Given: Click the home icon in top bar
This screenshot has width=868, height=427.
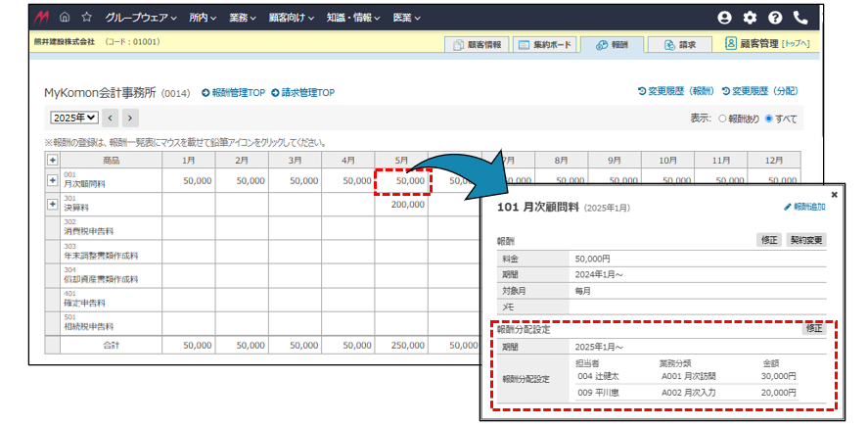Looking at the screenshot, I should tap(65, 18).
